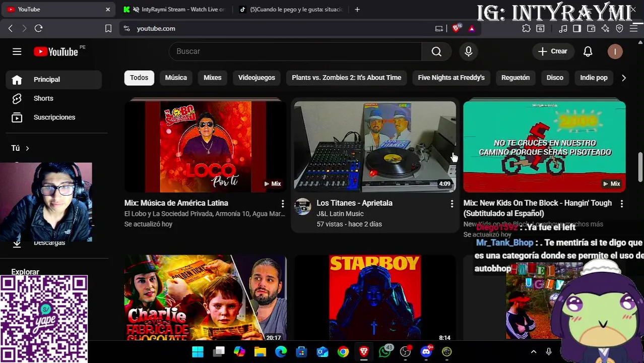Image resolution: width=644 pixels, height=363 pixels.
Task: Open Discord from the taskbar
Action: (426, 352)
